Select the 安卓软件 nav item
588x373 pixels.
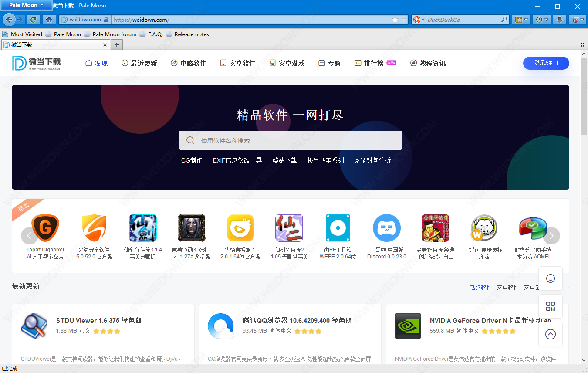tap(237, 63)
